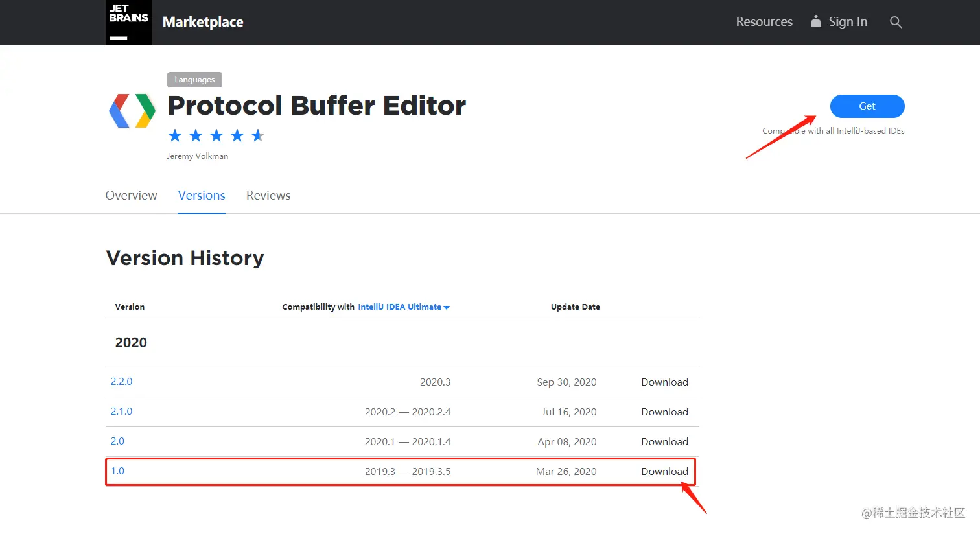Click the Sign In link

[848, 22]
